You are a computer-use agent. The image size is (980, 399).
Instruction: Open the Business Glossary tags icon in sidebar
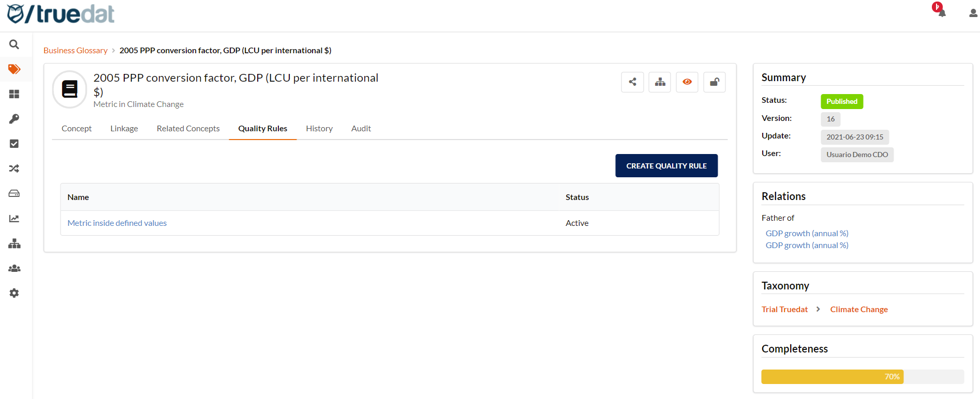14,69
